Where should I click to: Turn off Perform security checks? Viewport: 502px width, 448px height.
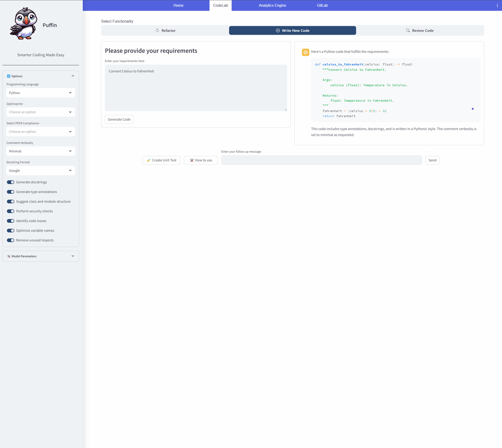(11, 211)
